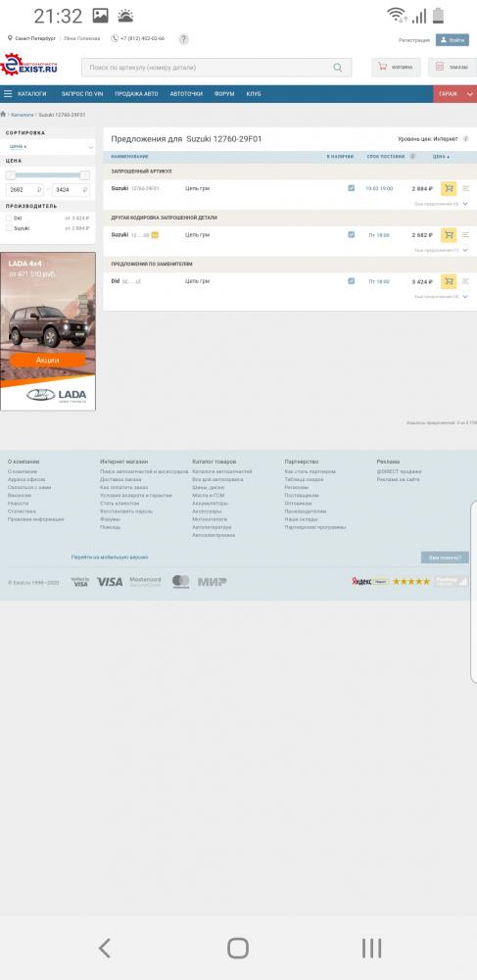Open the Корзина cart button
477x980 pixels.
[396, 67]
